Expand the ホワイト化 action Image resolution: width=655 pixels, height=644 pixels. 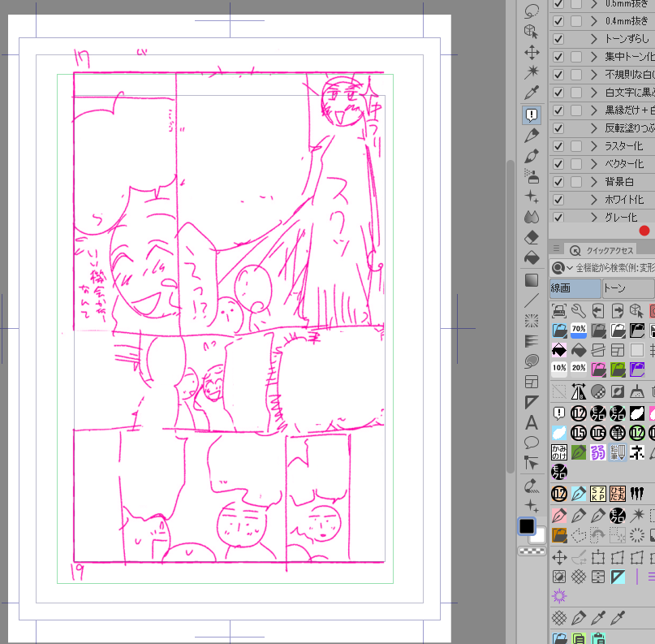(x=594, y=200)
